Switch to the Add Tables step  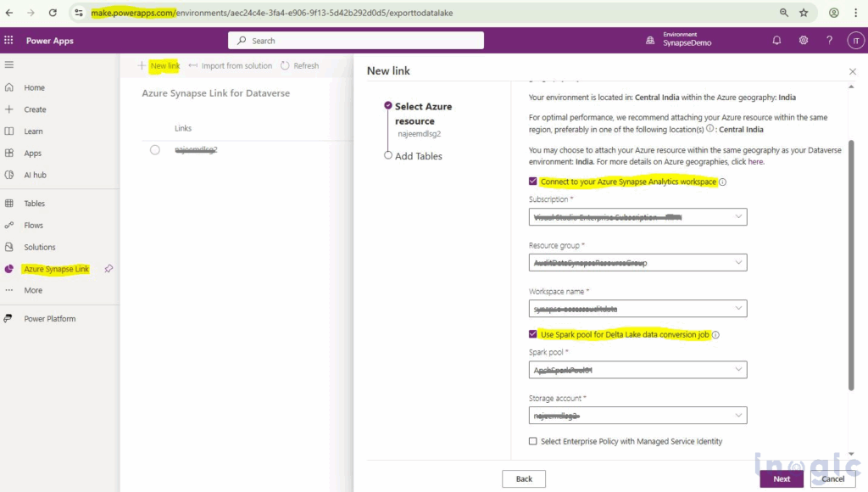click(x=419, y=155)
